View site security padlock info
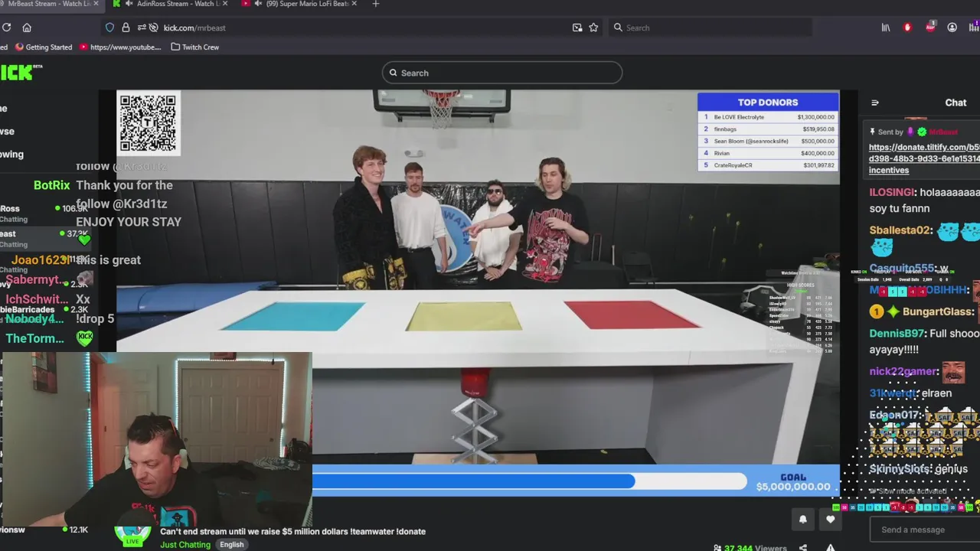The height and width of the screenshot is (551, 980). point(126,28)
